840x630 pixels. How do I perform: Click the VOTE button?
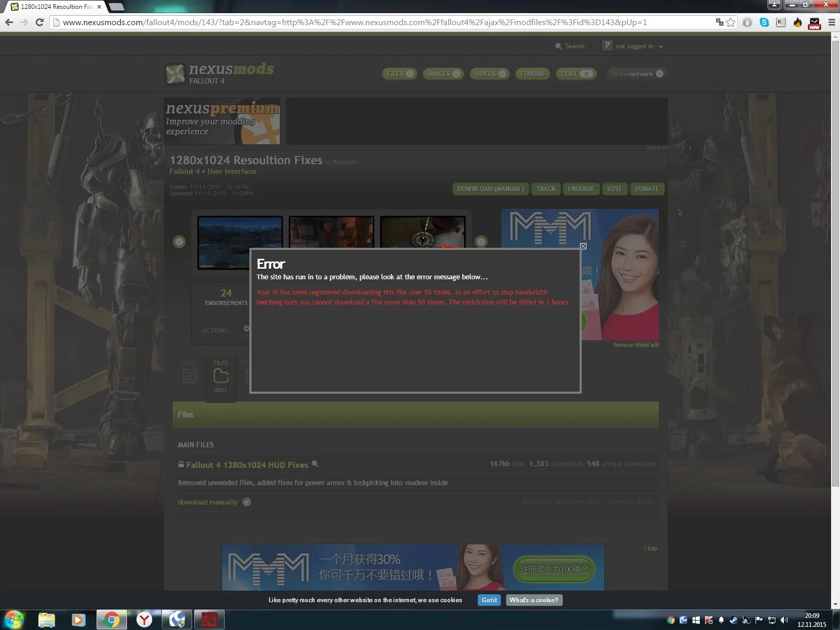click(x=615, y=189)
